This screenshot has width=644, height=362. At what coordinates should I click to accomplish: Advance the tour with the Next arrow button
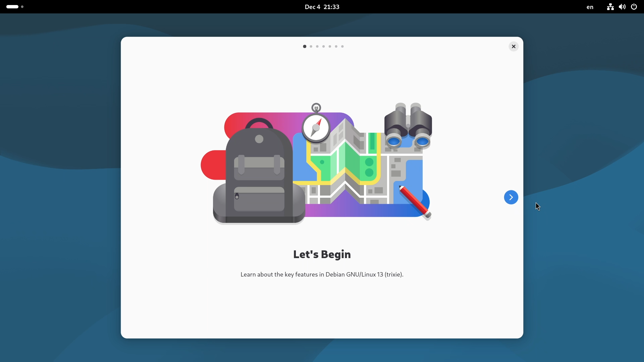(x=511, y=197)
